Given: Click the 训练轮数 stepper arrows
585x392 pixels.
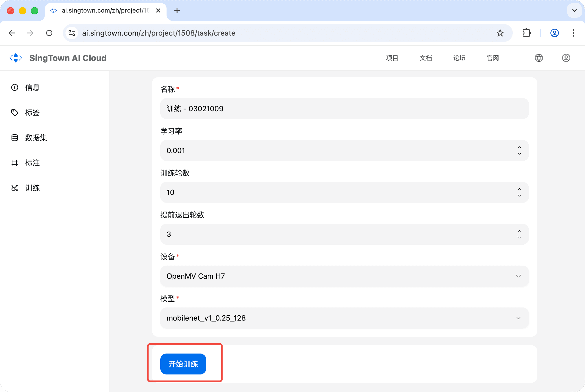Looking at the screenshot, I should [x=519, y=192].
